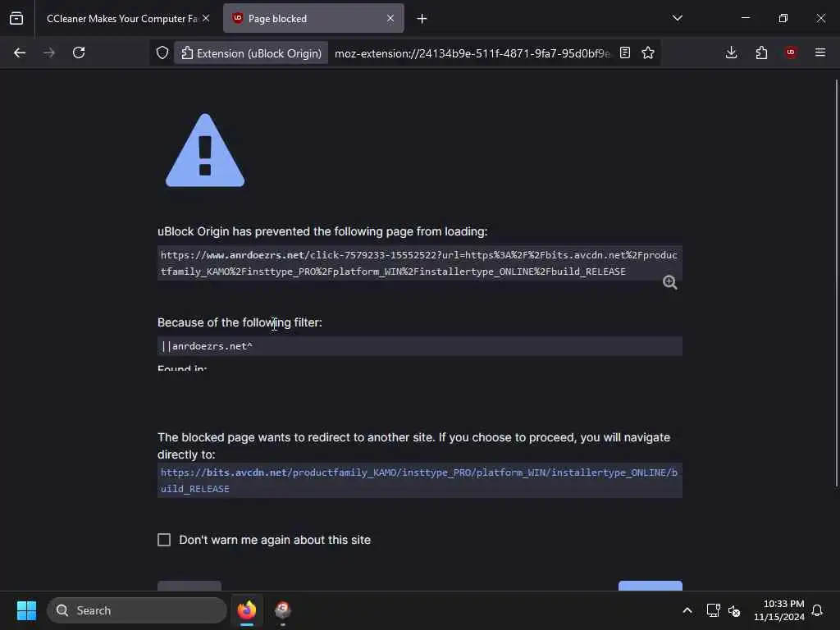Toggle reader view in the address bar
This screenshot has height=630, width=840.
[x=624, y=52]
